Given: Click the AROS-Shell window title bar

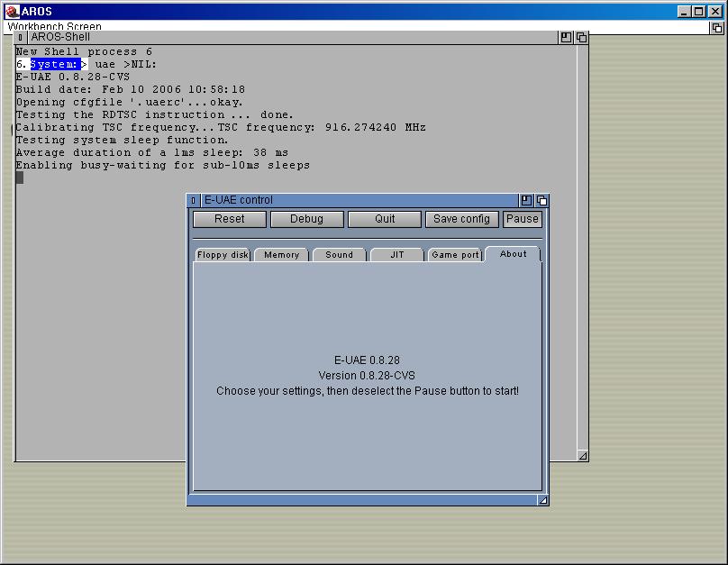Looking at the screenshot, I should [x=293, y=37].
